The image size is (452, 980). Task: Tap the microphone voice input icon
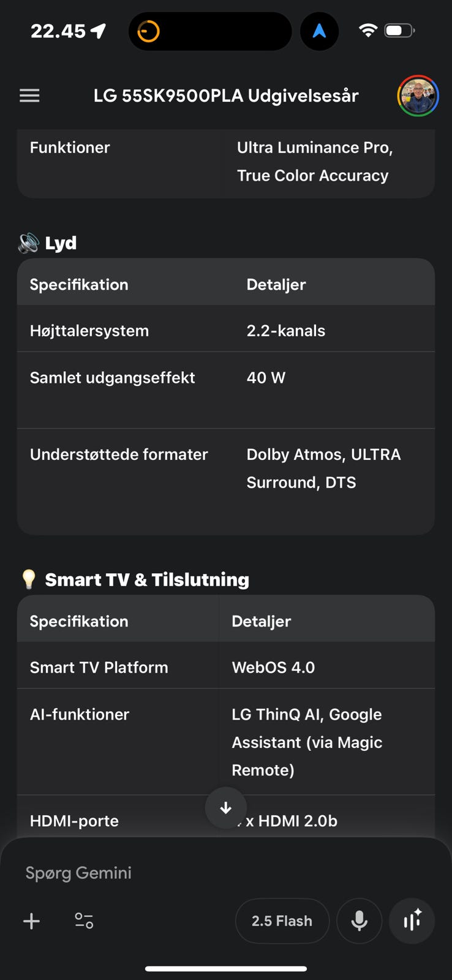(x=359, y=921)
